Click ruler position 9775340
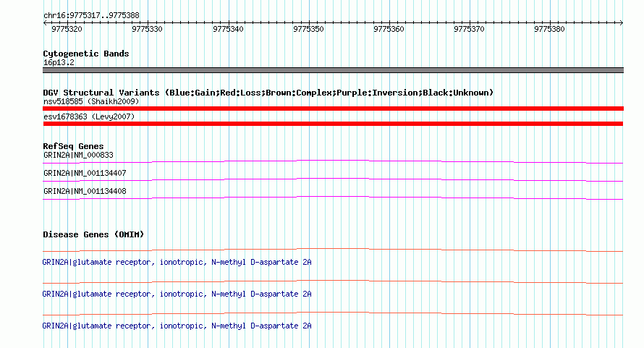Viewport: 644px width, 348px height. pyautogui.click(x=228, y=29)
